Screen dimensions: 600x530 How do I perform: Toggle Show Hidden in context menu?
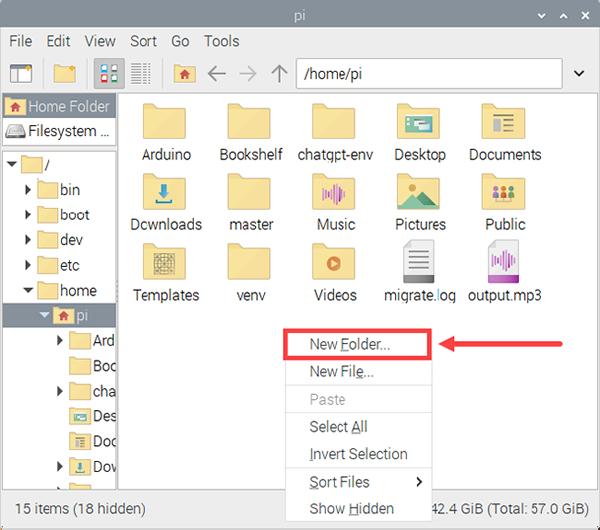(358, 509)
